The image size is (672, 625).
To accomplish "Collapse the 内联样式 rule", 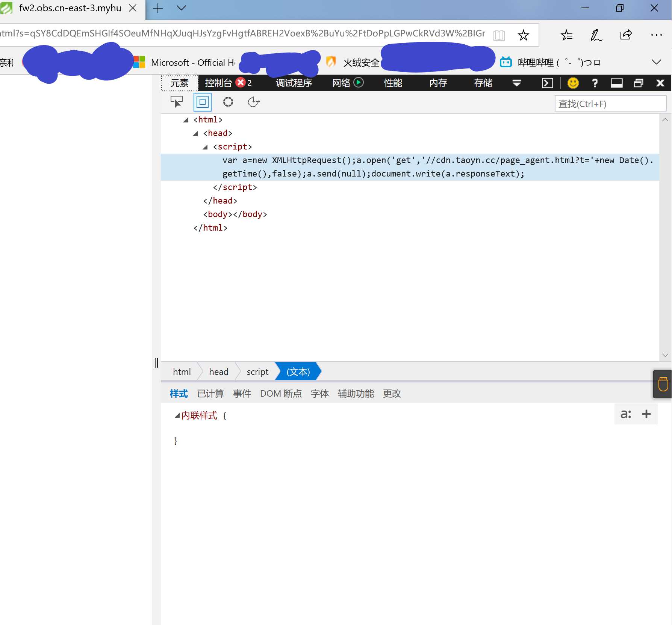I will 177,416.
